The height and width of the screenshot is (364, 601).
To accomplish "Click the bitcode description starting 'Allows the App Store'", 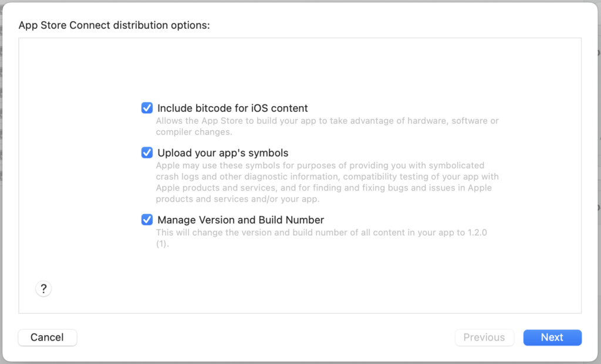I will (327, 126).
